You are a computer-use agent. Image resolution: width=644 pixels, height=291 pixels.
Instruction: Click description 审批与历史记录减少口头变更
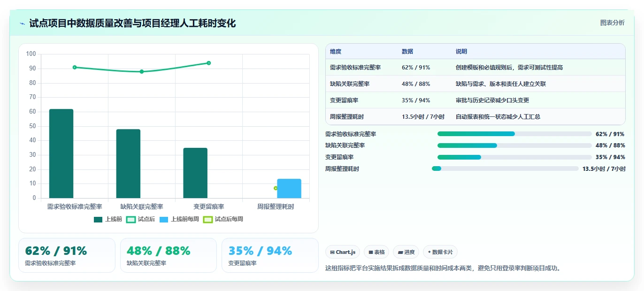coord(492,100)
